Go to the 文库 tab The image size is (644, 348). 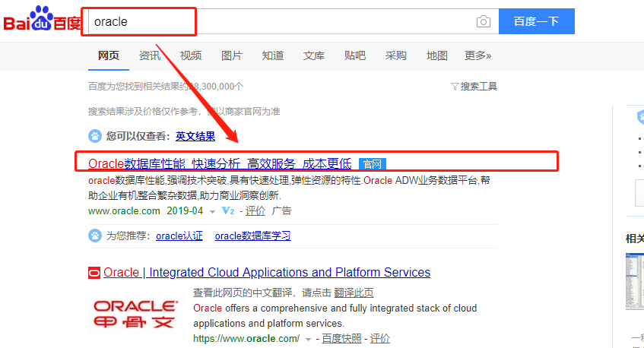(x=314, y=55)
